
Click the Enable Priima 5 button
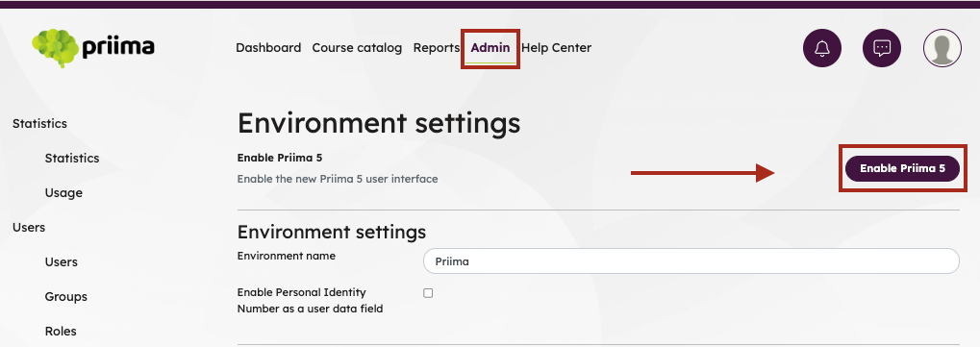902,168
